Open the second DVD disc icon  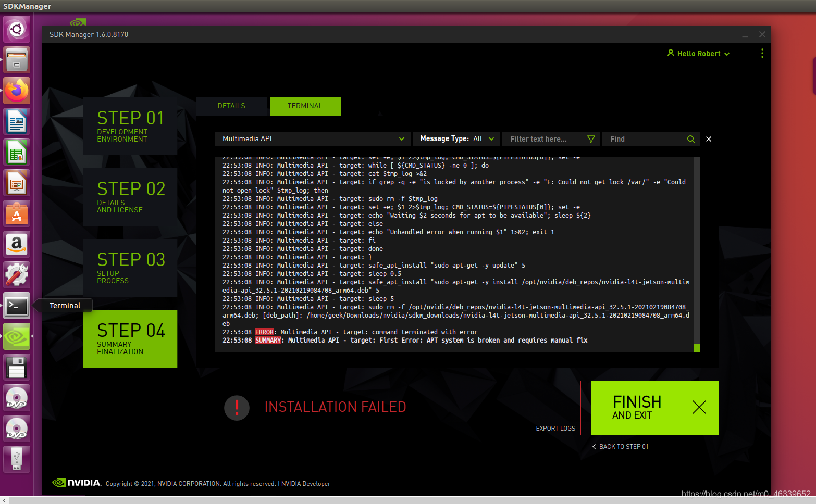pos(17,429)
